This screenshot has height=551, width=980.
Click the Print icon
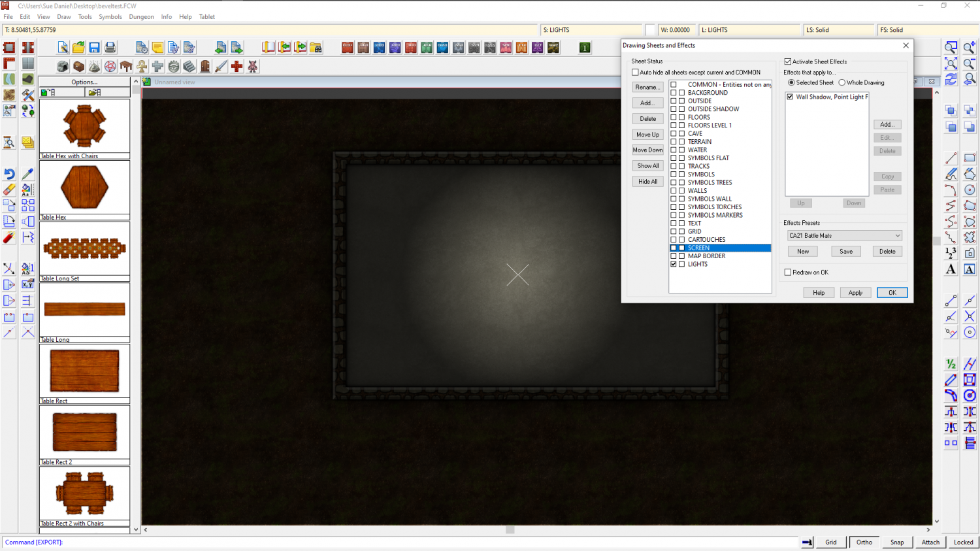pyautogui.click(x=110, y=47)
